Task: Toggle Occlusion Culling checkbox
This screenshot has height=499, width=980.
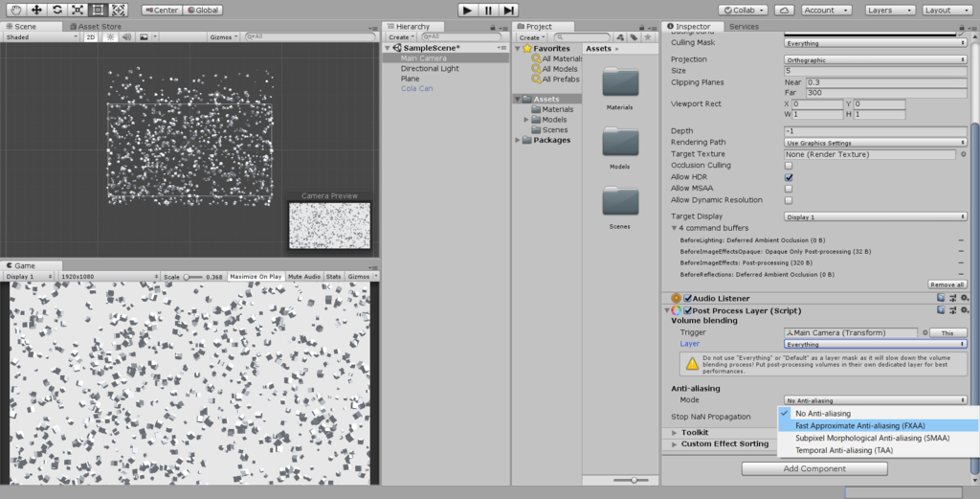Action: [789, 166]
